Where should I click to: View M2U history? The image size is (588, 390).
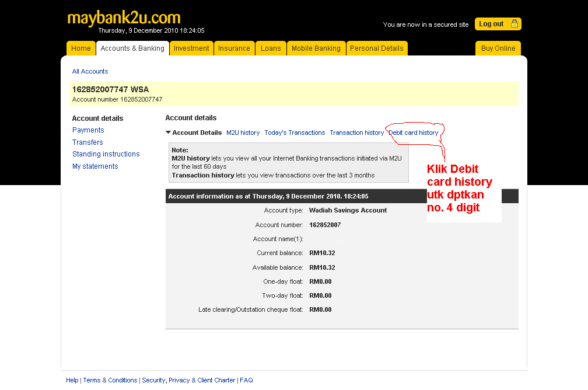pos(243,133)
